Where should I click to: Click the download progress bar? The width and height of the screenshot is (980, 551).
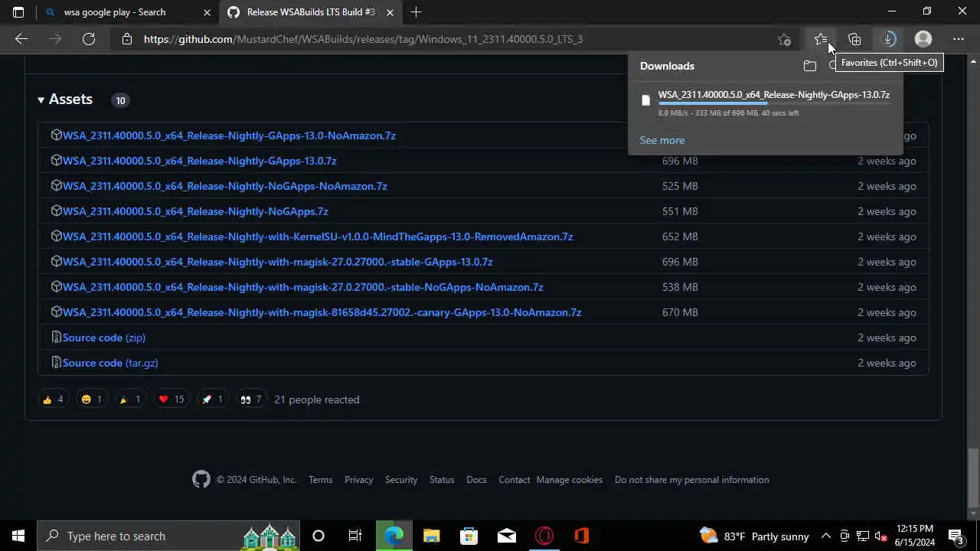click(774, 103)
